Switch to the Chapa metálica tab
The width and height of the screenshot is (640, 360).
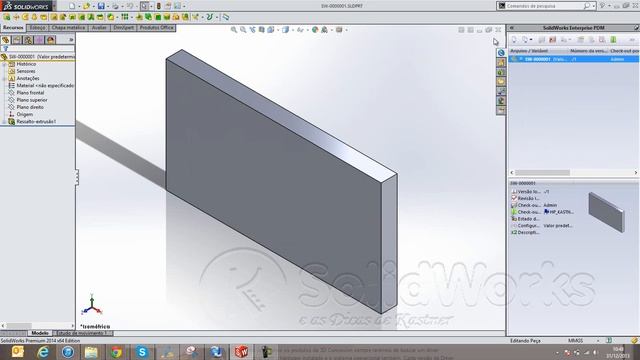[68, 28]
